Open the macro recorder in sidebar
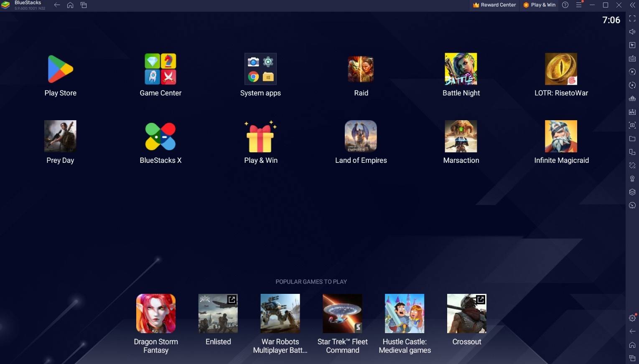639x364 pixels. pyautogui.click(x=632, y=72)
